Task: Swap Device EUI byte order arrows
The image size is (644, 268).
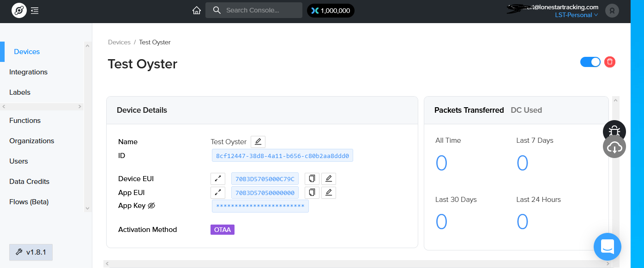Action: coord(218,179)
